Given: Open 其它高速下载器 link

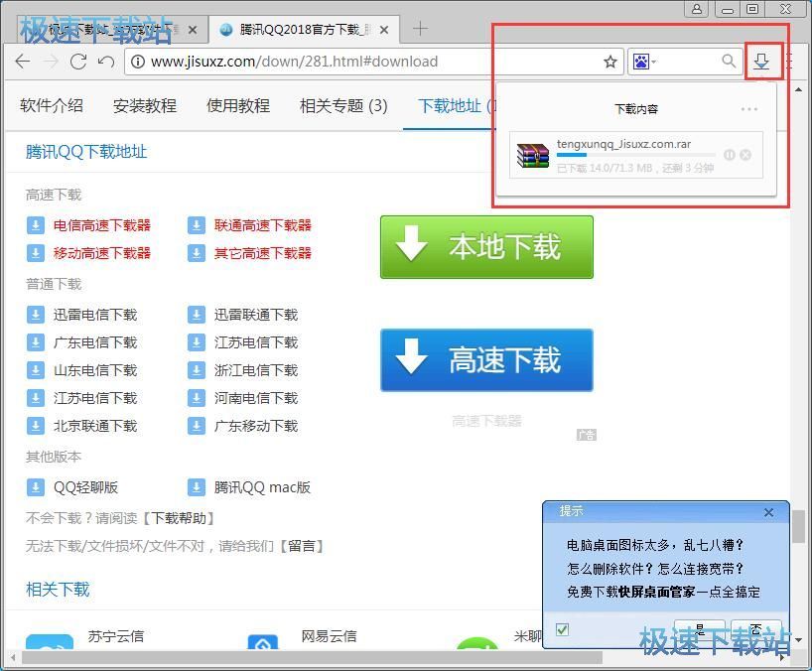Looking at the screenshot, I should pos(262,253).
